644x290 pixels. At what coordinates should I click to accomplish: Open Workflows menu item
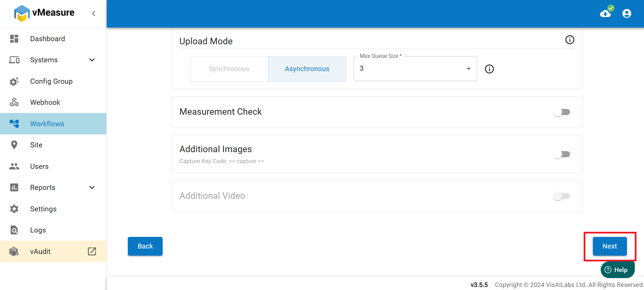coord(53,124)
